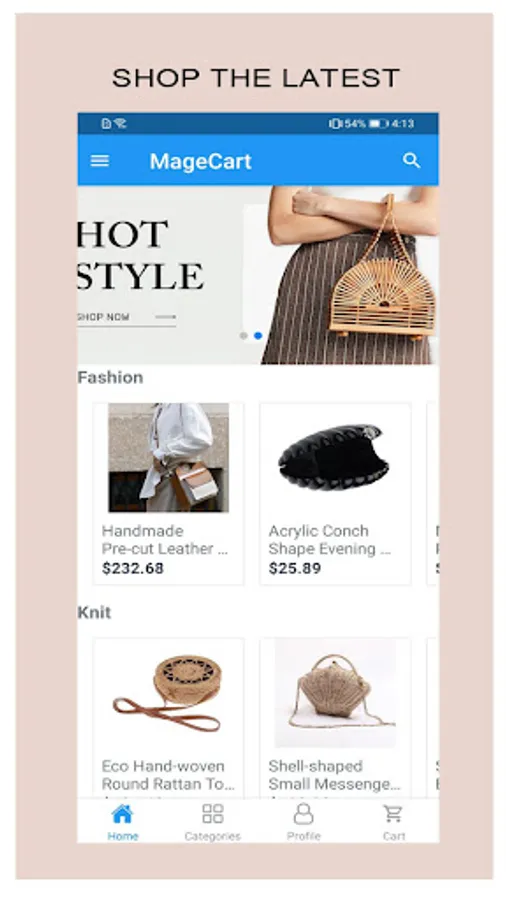Tap the battery status icon
Image resolution: width=506 pixels, height=900 pixels.
[x=379, y=123]
